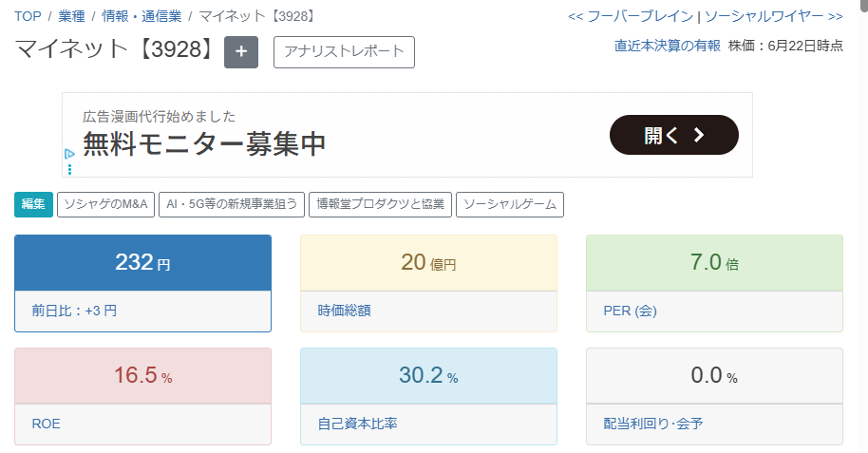
Task: Go to TOP breadcrumb link
Action: [x=28, y=16]
